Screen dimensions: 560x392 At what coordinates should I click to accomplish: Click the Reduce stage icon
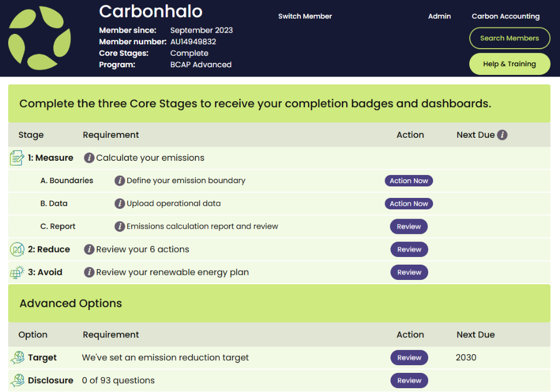coord(17,250)
